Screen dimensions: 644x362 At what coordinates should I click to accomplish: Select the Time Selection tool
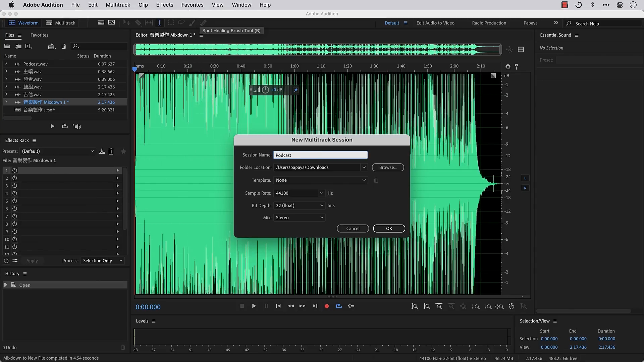(x=160, y=23)
